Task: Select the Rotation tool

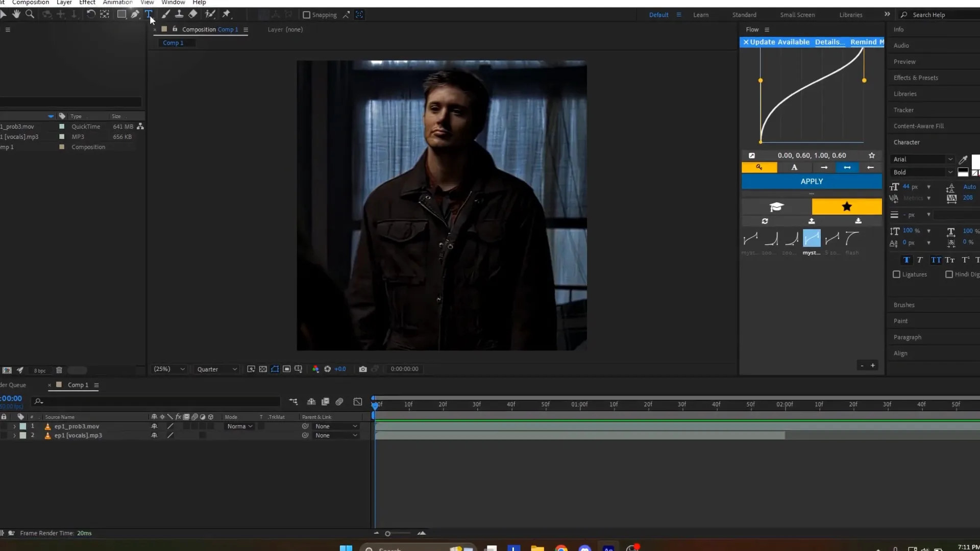Action: [91, 14]
